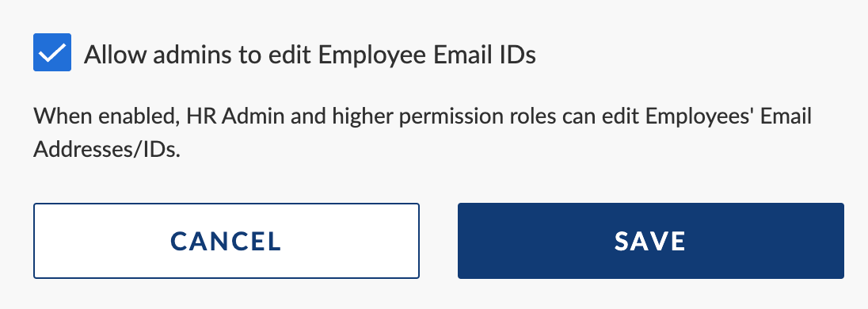Click the blue checkmark icon

[x=52, y=52]
